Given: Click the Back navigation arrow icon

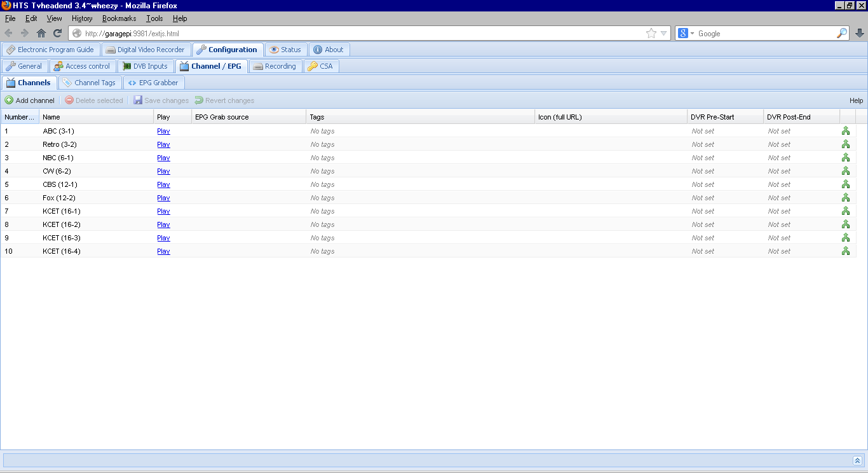Looking at the screenshot, I should pos(9,33).
